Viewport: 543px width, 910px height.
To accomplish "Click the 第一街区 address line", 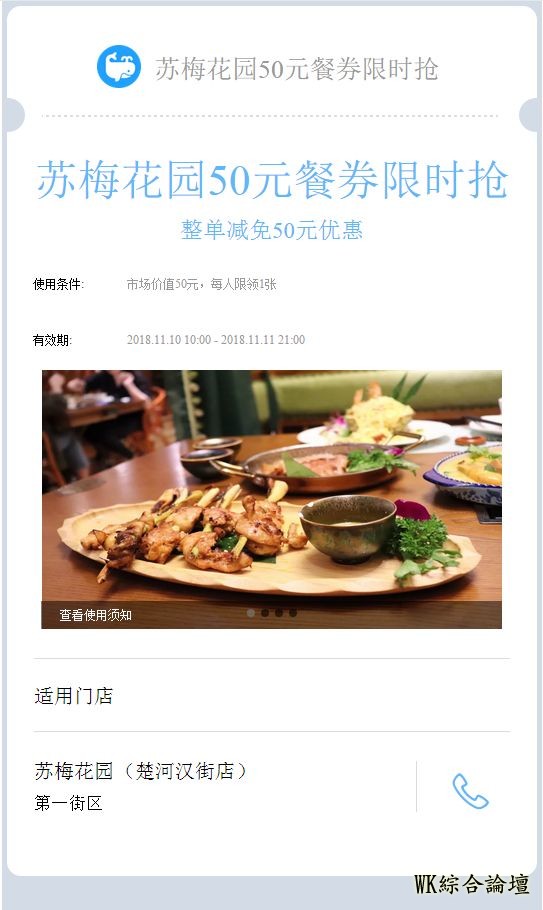I will 68,803.
